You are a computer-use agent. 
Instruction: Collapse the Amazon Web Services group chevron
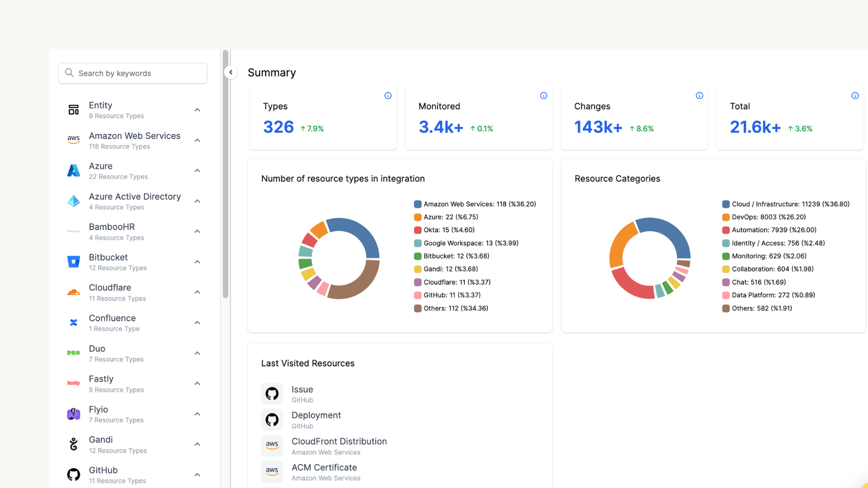click(x=197, y=141)
